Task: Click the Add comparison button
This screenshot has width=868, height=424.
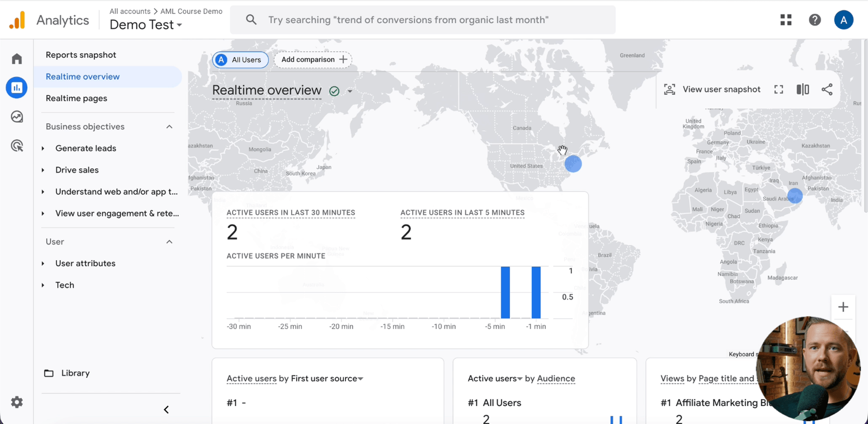Action: pos(313,60)
